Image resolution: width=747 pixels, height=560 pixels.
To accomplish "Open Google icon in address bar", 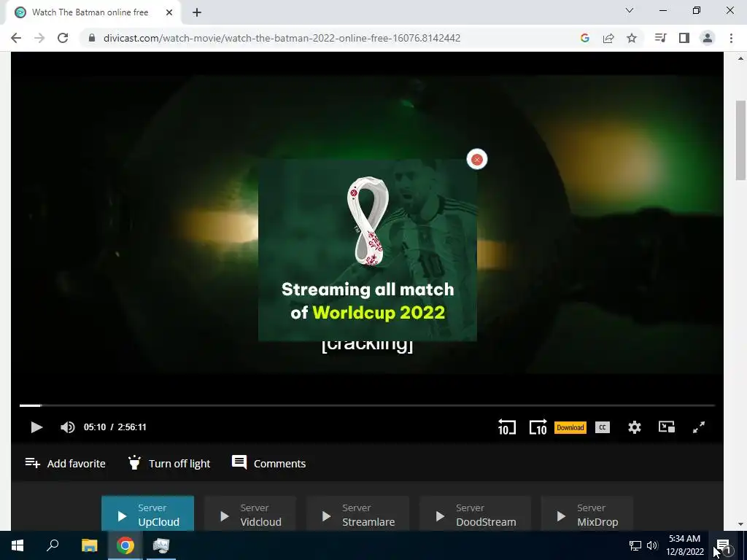I will (x=585, y=38).
